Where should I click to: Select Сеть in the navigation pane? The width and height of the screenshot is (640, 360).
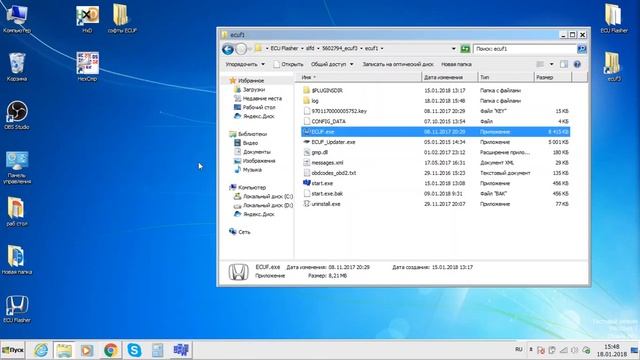pyautogui.click(x=240, y=231)
